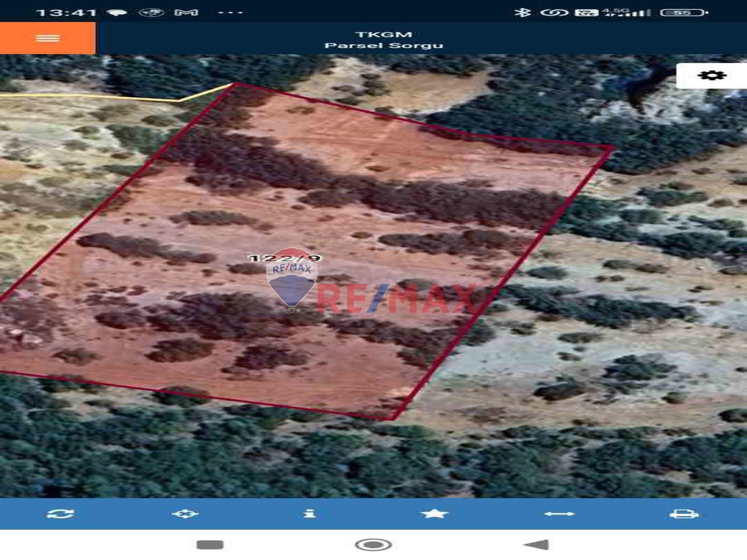Tap the printer icon
This screenshot has width=747, height=560.
pos(684,513)
